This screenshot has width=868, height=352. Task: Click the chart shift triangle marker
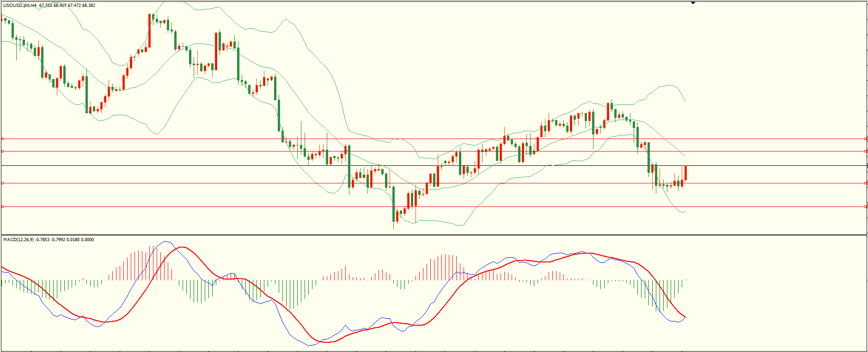tap(693, 3)
